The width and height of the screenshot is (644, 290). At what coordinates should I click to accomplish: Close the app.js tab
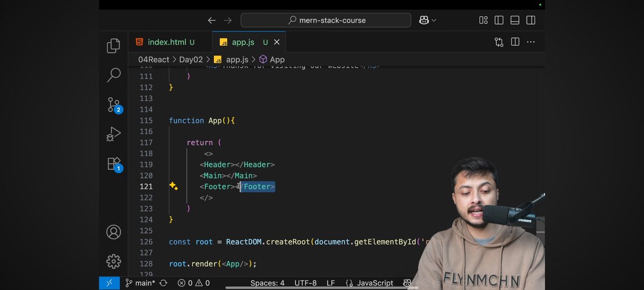click(277, 42)
